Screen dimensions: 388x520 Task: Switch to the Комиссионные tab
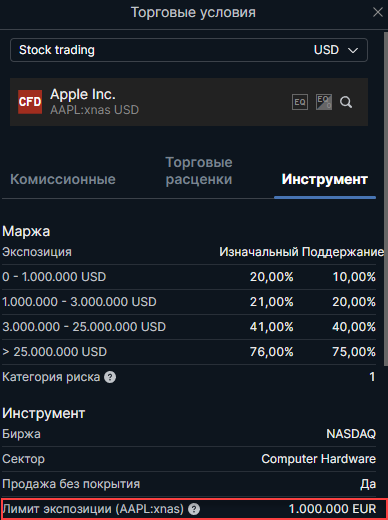tap(63, 179)
